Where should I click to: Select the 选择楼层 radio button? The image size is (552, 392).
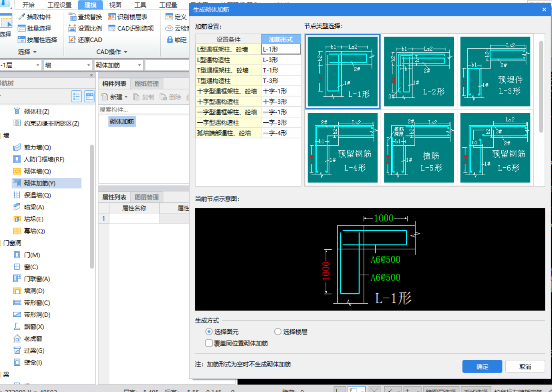coord(278,331)
